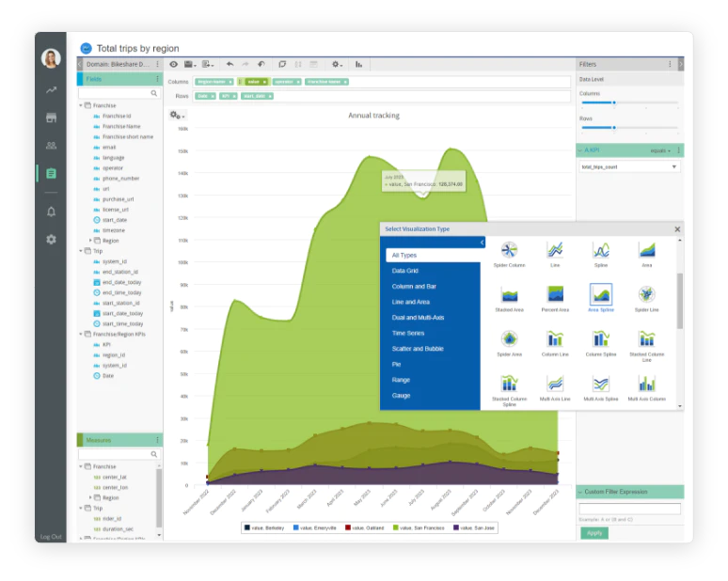Choose the Line chart type
The height and width of the screenshot is (581, 728).
point(555,254)
